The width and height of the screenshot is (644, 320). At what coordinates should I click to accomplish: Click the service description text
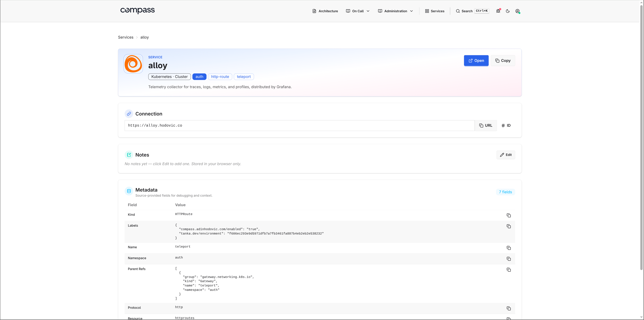point(220,87)
